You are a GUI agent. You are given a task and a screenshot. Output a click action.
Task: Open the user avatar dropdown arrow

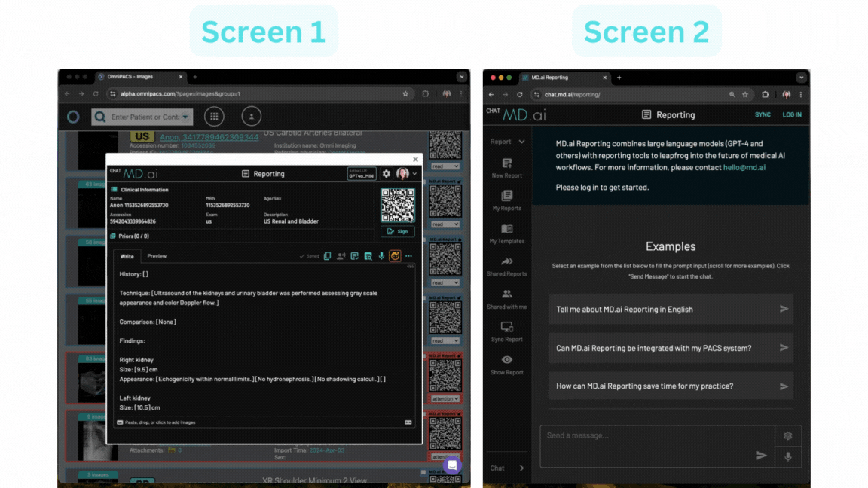[414, 173]
